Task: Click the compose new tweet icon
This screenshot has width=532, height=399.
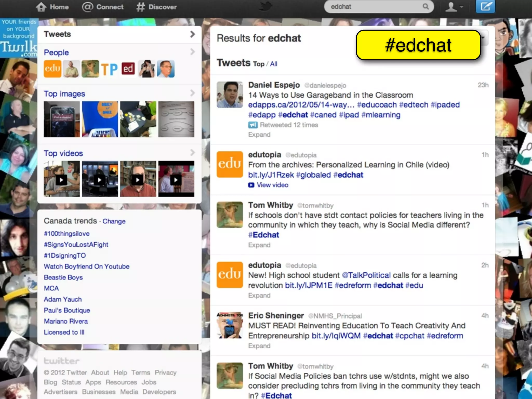Action: (485, 6)
